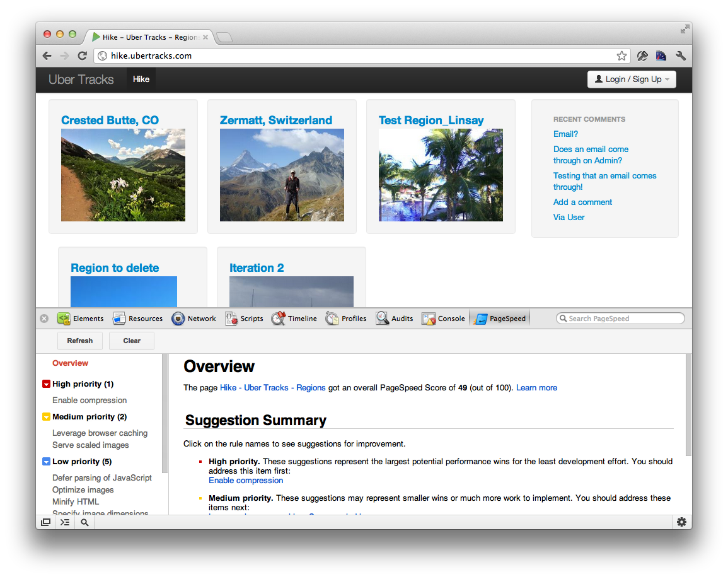This screenshot has height=579, width=728.
Task: Collapse the High priority section
Action: pyautogui.click(x=46, y=384)
